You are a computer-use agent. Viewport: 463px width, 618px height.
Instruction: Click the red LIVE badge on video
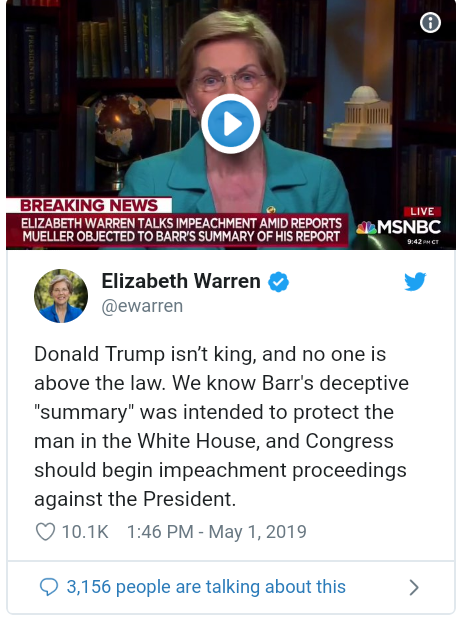tap(422, 212)
